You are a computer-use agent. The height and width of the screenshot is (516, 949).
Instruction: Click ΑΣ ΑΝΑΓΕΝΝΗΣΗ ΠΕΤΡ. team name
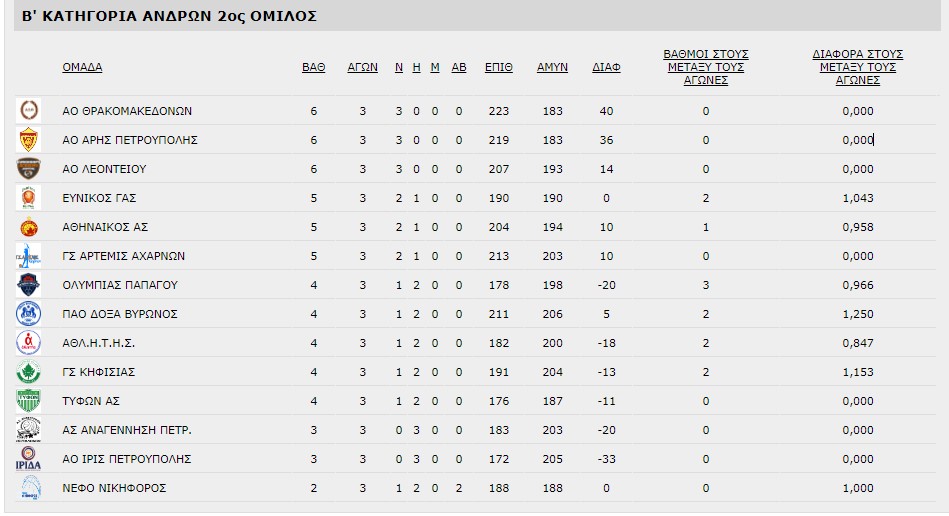(126, 430)
